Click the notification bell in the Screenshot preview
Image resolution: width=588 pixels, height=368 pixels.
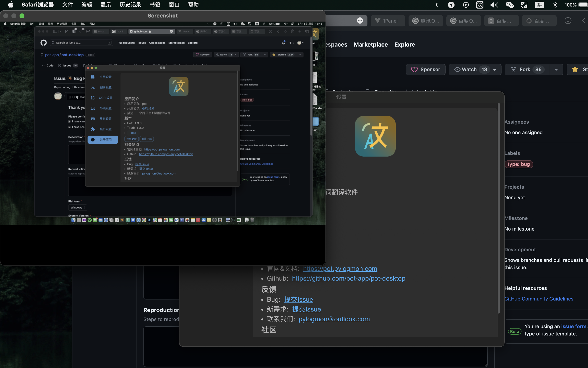tap(283, 42)
